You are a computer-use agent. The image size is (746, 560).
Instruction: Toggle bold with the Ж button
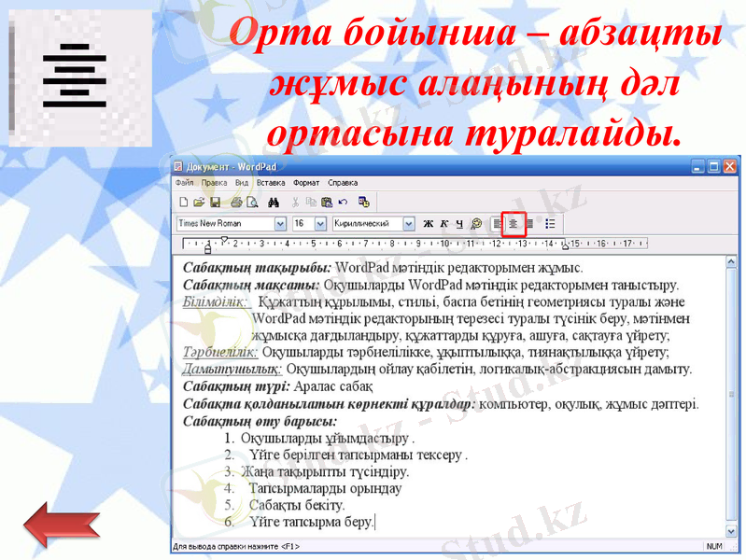point(429,223)
